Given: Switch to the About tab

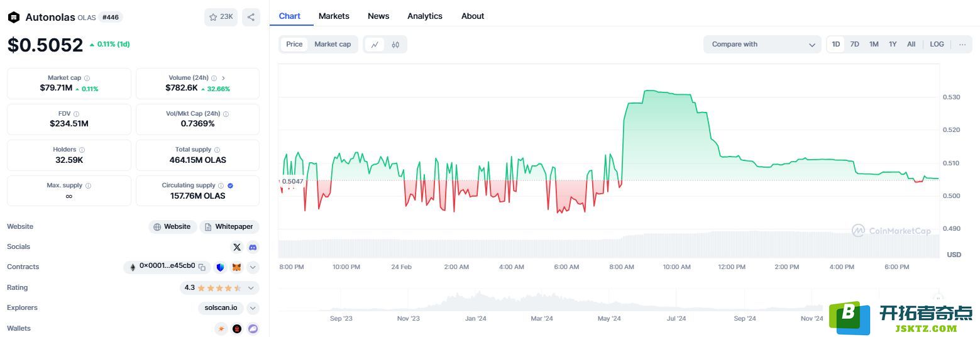Looking at the screenshot, I should (473, 16).
